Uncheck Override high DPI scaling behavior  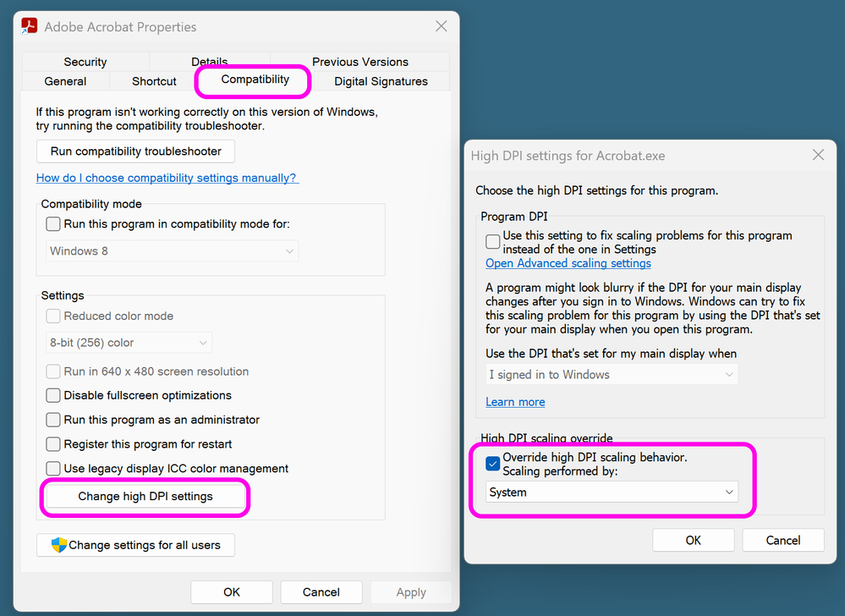pyautogui.click(x=492, y=464)
